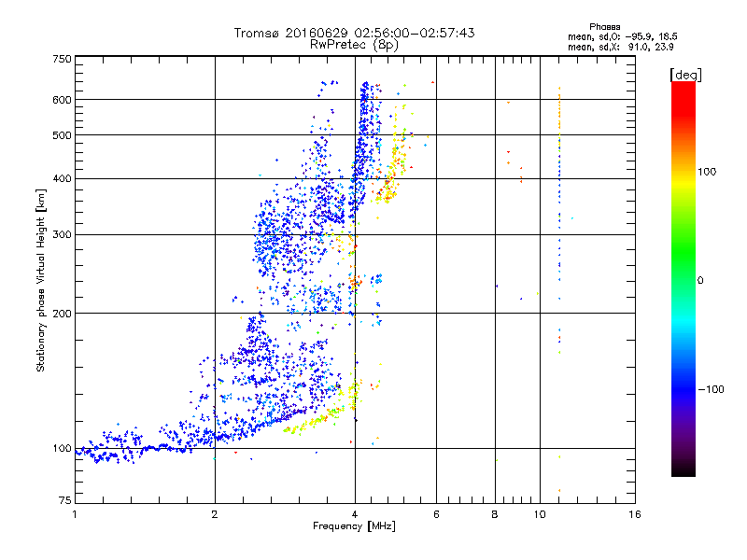Click the y-axis '600' tick label
Viewport: 747px width, 560px height.
point(62,100)
